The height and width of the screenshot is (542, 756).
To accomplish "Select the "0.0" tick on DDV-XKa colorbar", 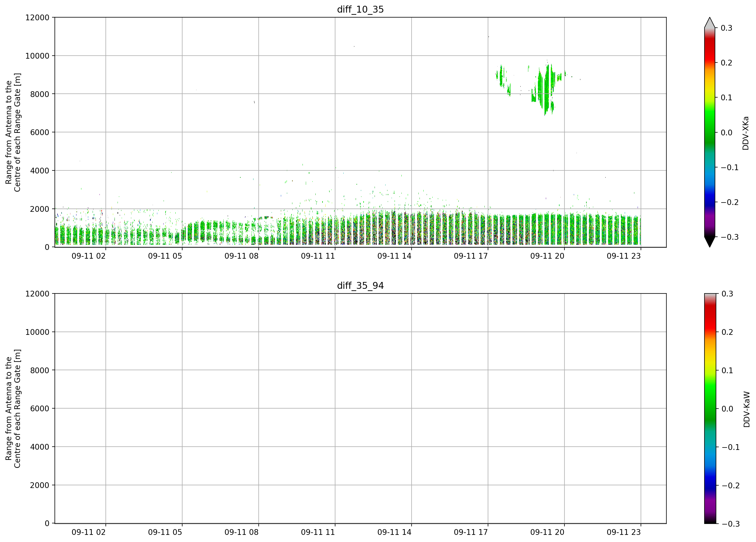I will 727,133.
